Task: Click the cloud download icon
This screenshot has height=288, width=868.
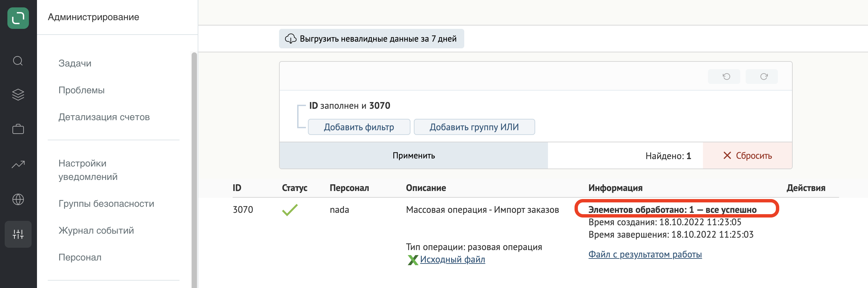Action: (290, 39)
